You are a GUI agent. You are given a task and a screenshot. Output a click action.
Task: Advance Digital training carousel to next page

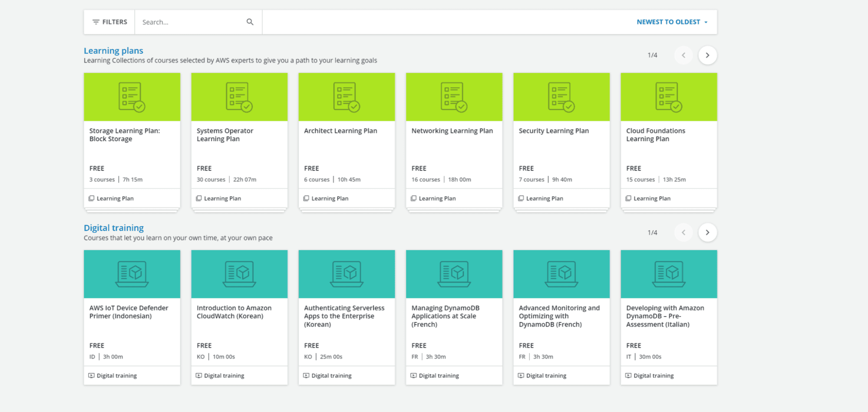tap(707, 233)
